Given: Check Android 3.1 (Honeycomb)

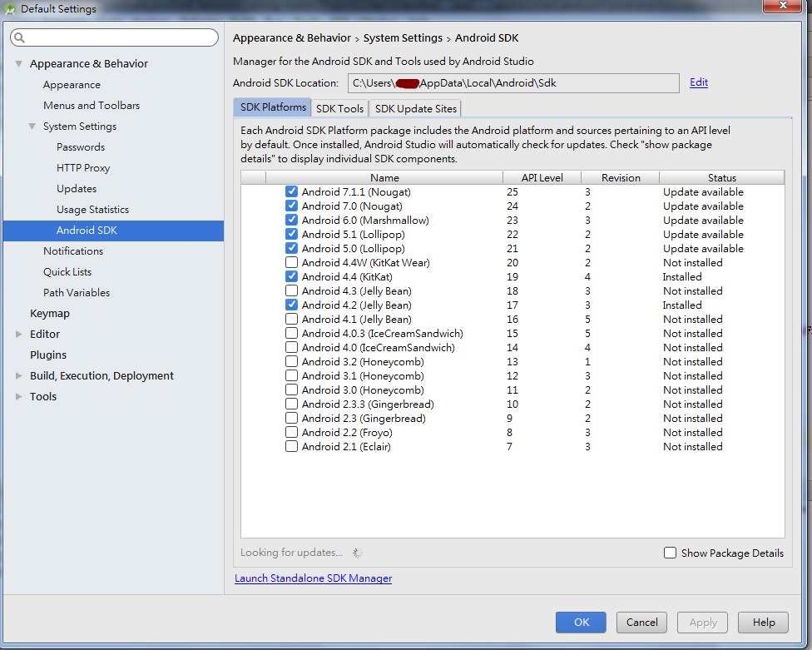Looking at the screenshot, I should pyautogui.click(x=291, y=375).
